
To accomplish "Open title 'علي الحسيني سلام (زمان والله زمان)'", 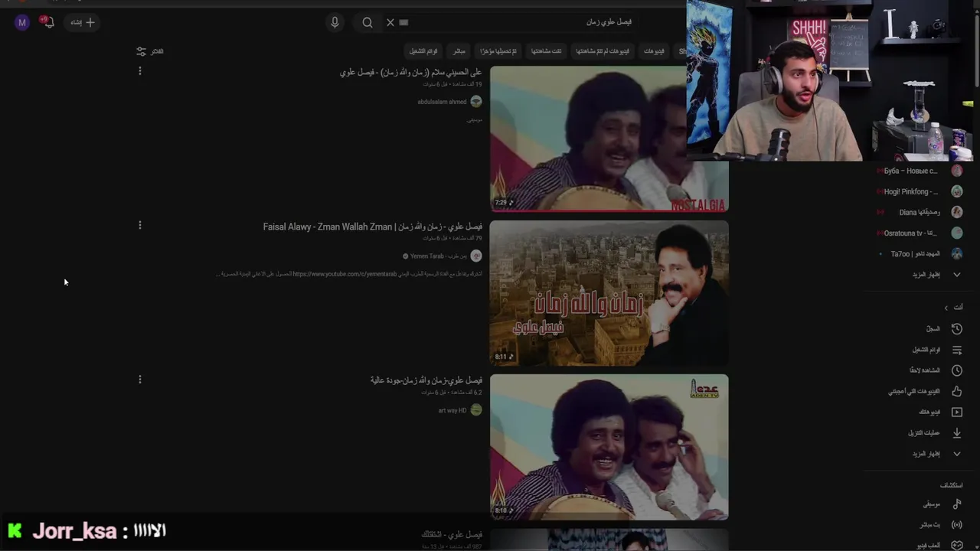I will point(411,72).
